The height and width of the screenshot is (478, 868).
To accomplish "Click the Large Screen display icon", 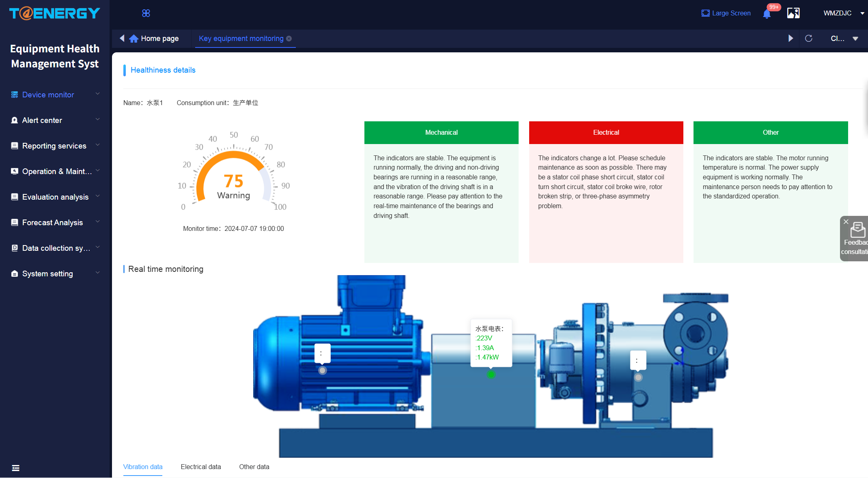I will click(705, 13).
